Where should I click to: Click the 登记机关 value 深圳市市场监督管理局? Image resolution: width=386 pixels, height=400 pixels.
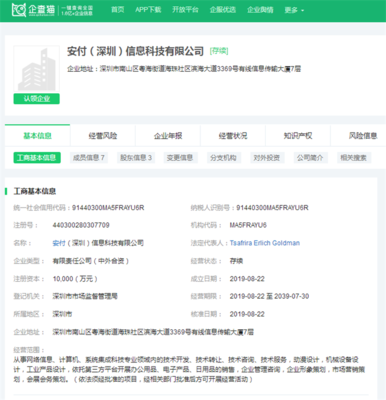(85, 296)
